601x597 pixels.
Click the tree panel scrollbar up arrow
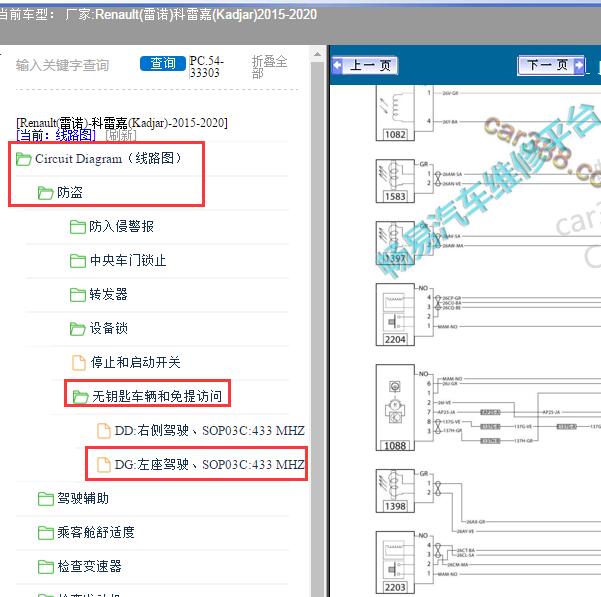[317, 54]
